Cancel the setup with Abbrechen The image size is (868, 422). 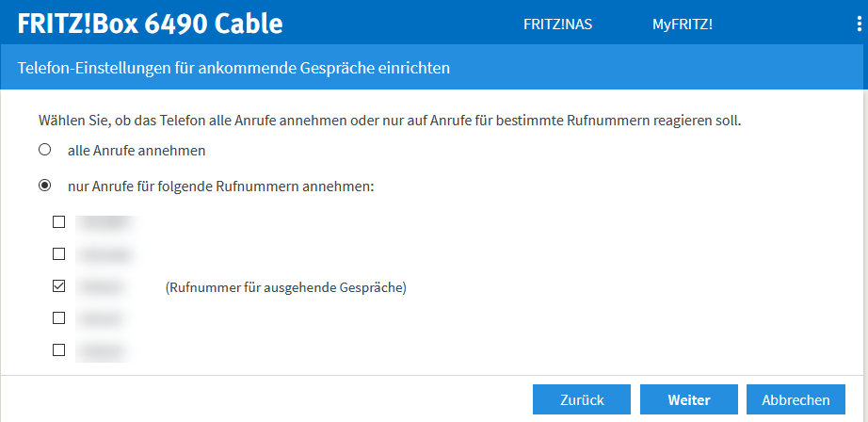(x=796, y=399)
